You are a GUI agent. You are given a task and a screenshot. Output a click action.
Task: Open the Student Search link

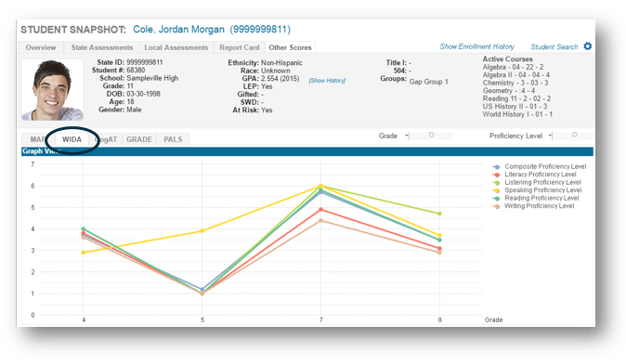554,47
